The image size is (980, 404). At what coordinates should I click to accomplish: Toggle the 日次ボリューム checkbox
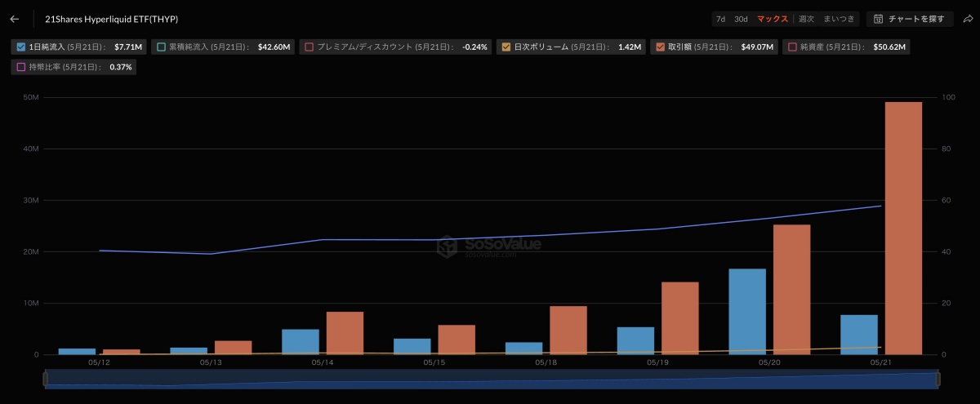(x=506, y=47)
